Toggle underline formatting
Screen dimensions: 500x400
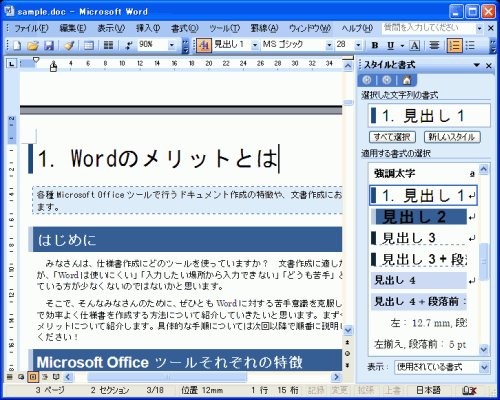391,45
